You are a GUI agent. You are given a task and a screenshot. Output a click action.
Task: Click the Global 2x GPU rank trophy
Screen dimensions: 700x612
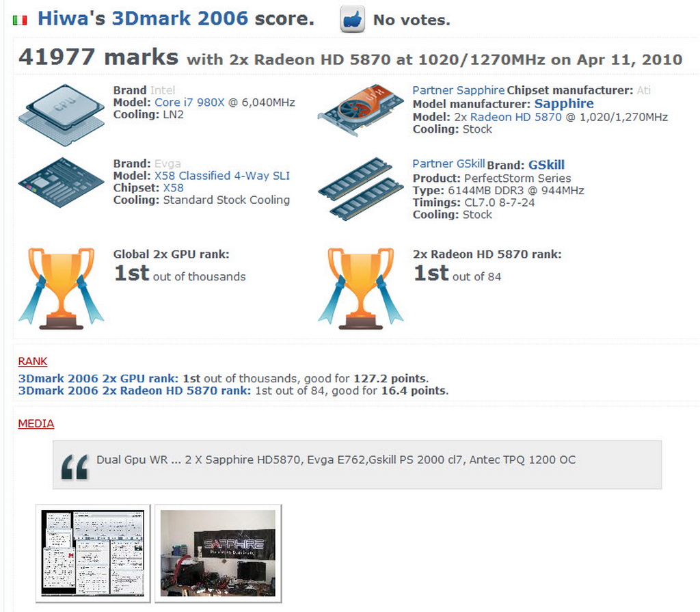point(61,289)
